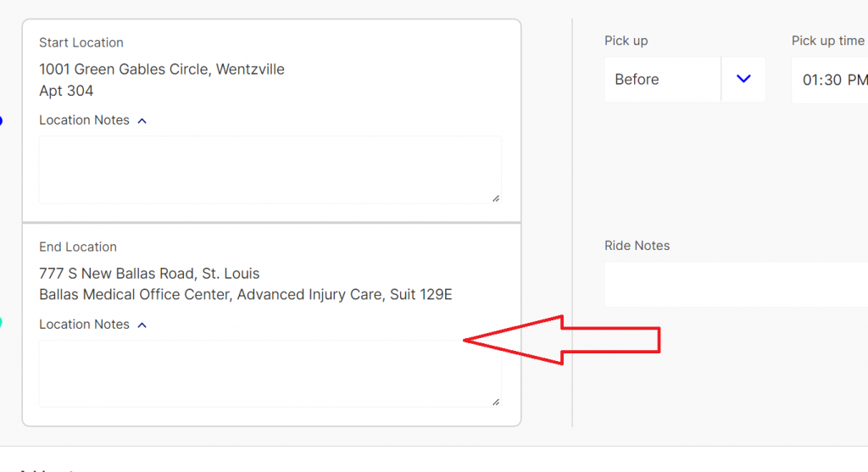Image resolution: width=868 pixels, height=472 pixels.
Task: Click the blue start-point marker dot
Action: pos(1,120)
